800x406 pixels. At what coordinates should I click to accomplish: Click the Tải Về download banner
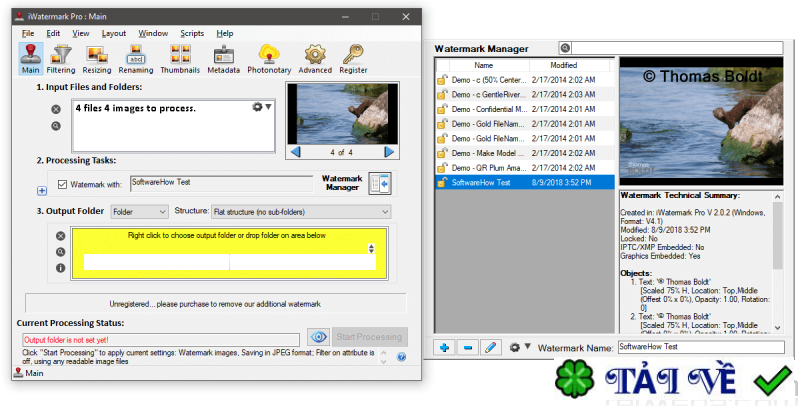coord(673,380)
